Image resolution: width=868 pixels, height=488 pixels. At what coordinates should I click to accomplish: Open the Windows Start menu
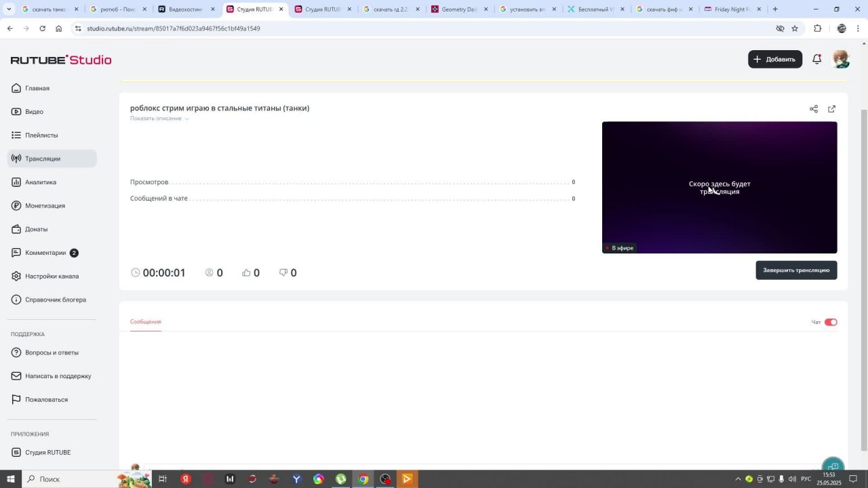(10, 479)
